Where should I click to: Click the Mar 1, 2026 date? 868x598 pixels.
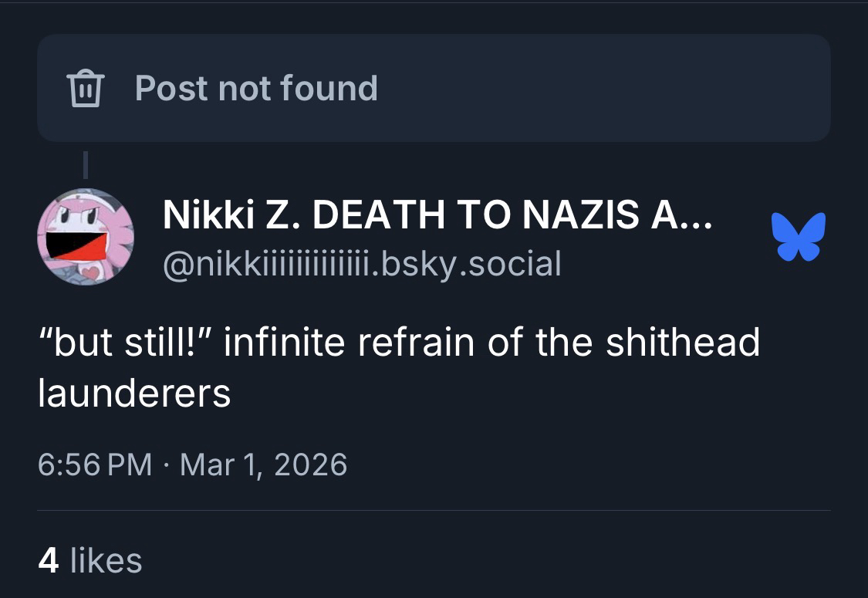coord(263,465)
